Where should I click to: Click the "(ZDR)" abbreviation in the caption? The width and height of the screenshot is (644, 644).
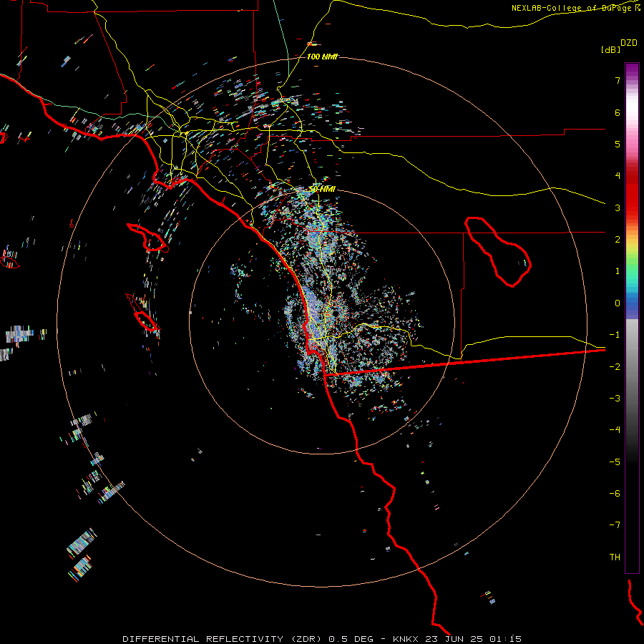[308, 639]
